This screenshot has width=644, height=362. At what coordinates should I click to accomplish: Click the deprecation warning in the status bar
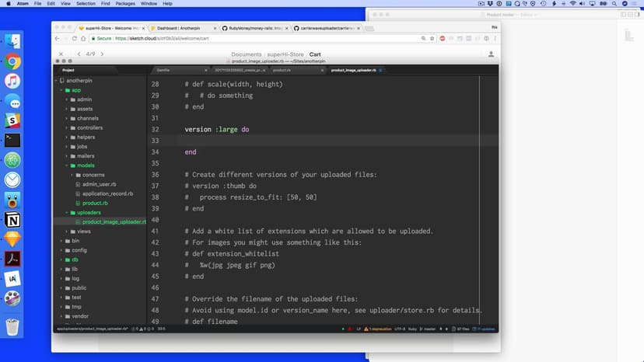[x=379, y=329]
